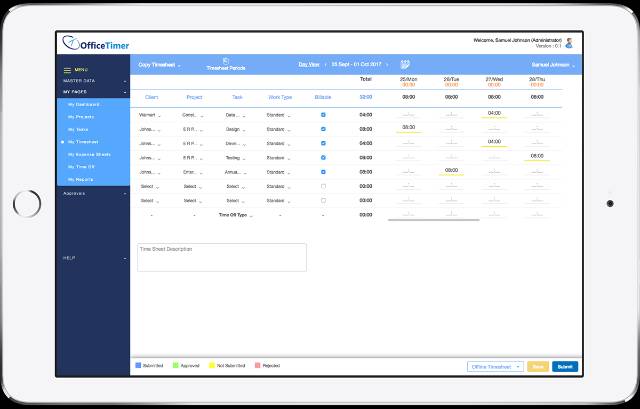This screenshot has height=409, width=640.
Task: Enable Billable on the first empty Select row
Action: 322,186
